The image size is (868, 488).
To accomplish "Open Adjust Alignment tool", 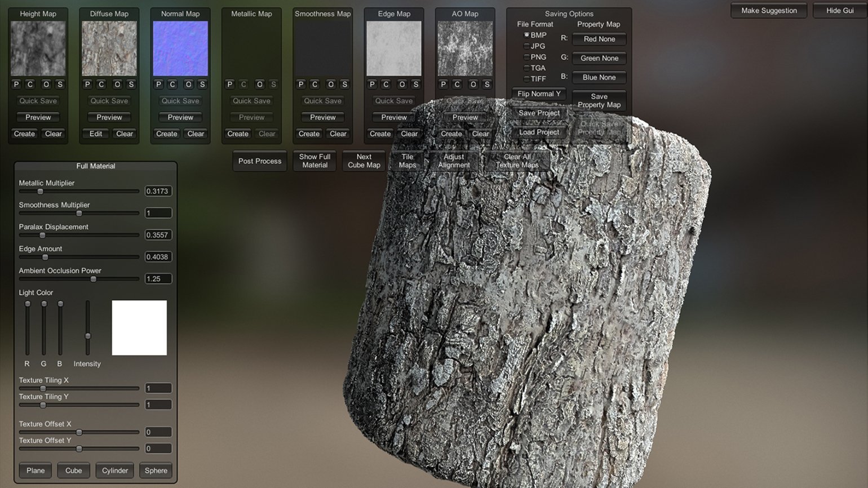I will pyautogui.click(x=454, y=161).
